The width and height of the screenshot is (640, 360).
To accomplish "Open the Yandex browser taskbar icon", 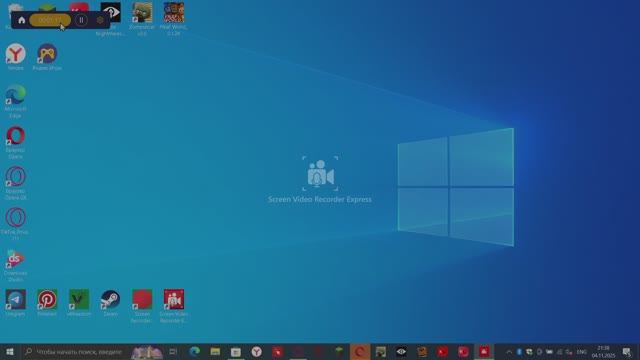I will click(256, 351).
